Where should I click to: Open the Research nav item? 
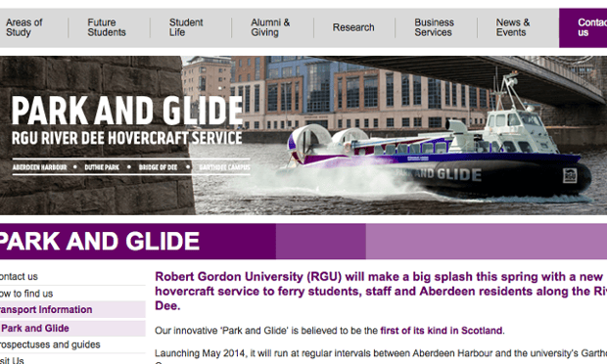353,27
